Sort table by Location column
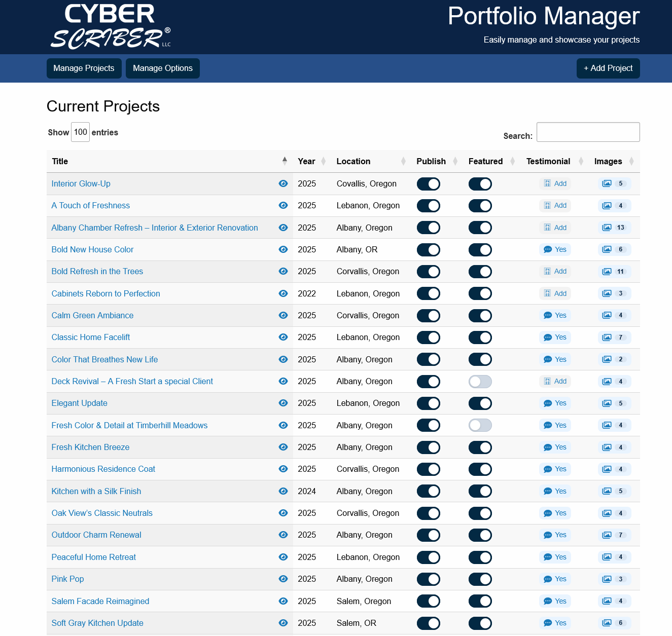Screen dimensions: 672x636 tap(371, 161)
